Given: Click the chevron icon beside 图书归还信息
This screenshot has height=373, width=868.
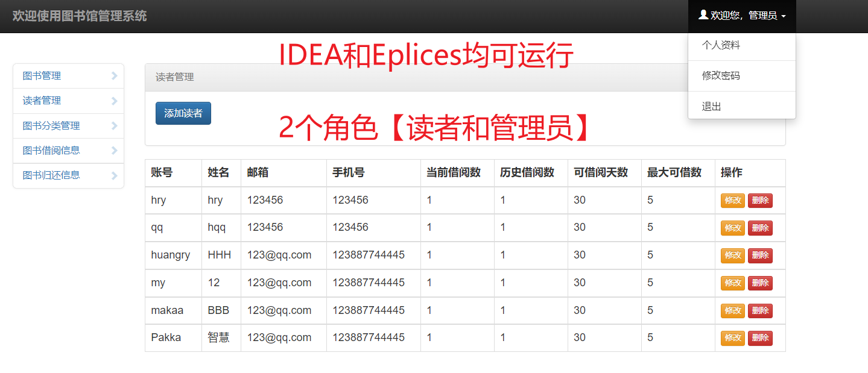Looking at the screenshot, I should click(115, 175).
